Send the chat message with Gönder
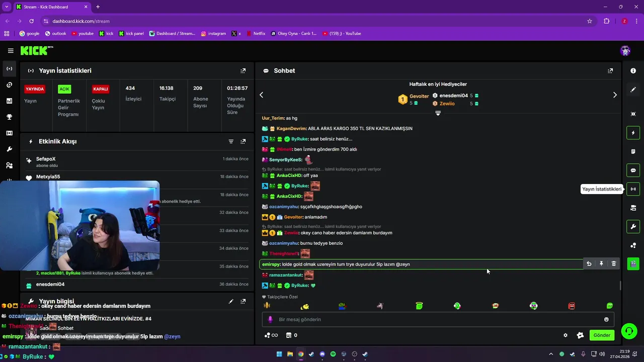644x362 pixels. click(602, 335)
